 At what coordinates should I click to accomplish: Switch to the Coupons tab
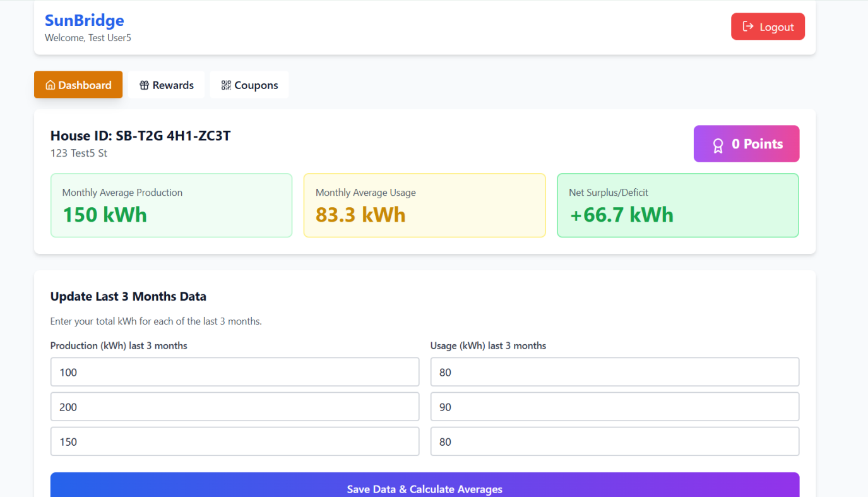tap(249, 85)
